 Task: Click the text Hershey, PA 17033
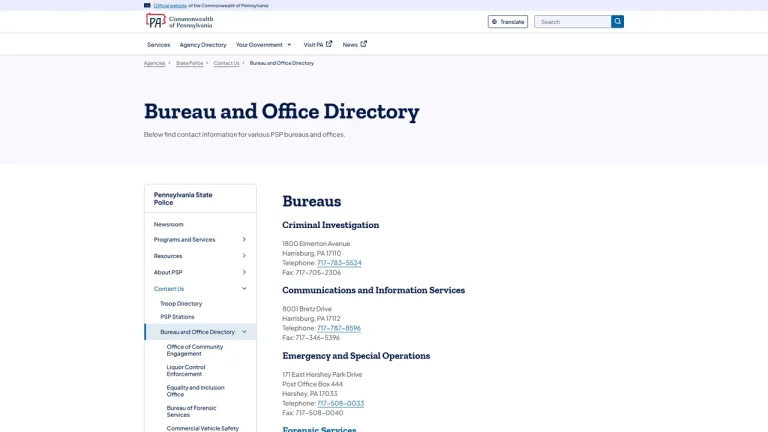310,394
